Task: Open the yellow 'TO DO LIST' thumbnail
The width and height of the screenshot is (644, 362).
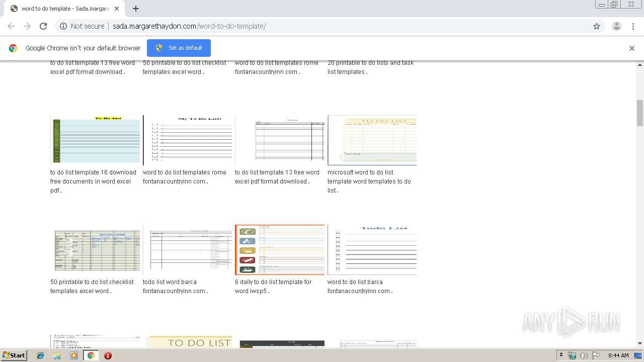Action: point(372,140)
